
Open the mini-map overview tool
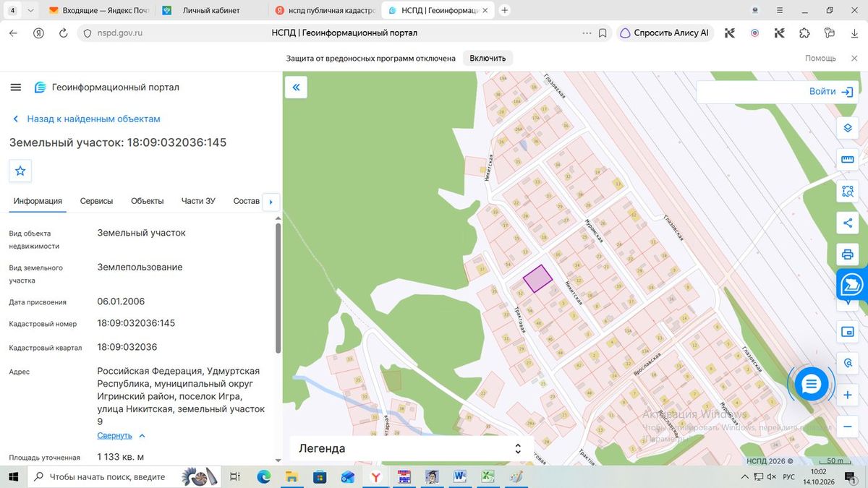(848, 331)
